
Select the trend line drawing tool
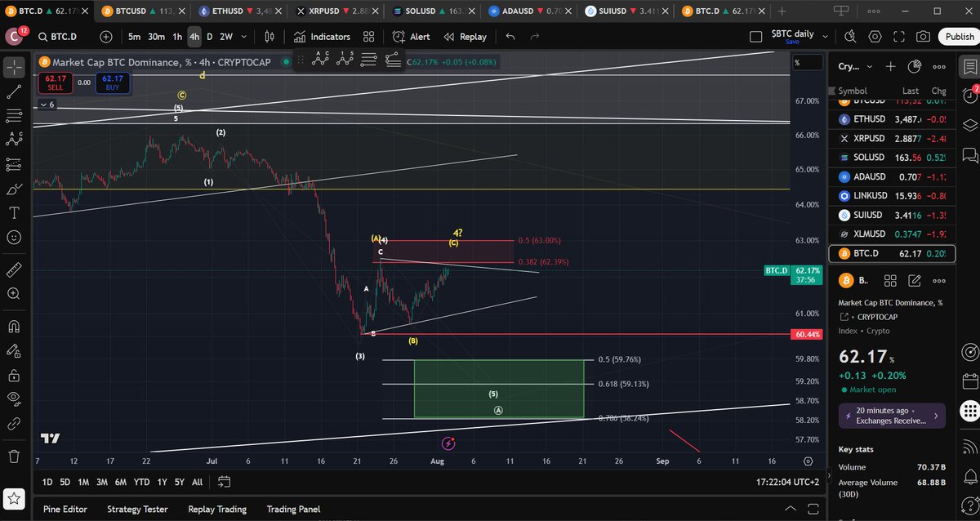click(x=14, y=92)
